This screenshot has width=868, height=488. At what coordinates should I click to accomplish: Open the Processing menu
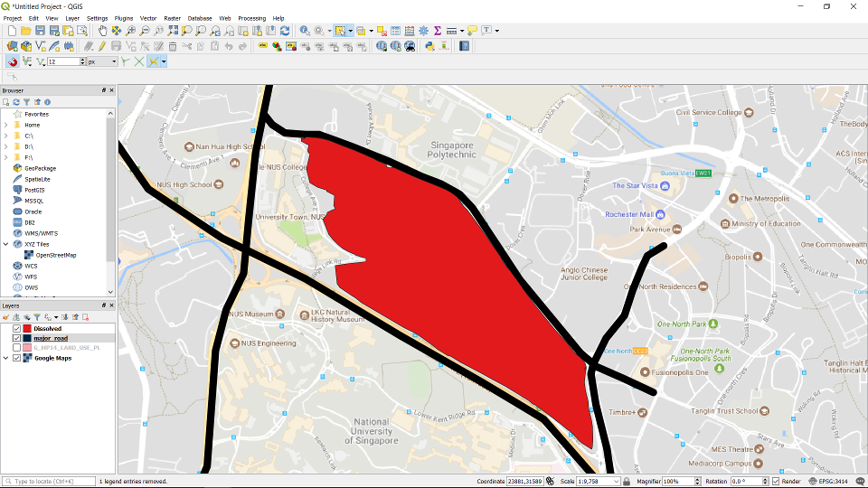(251, 18)
